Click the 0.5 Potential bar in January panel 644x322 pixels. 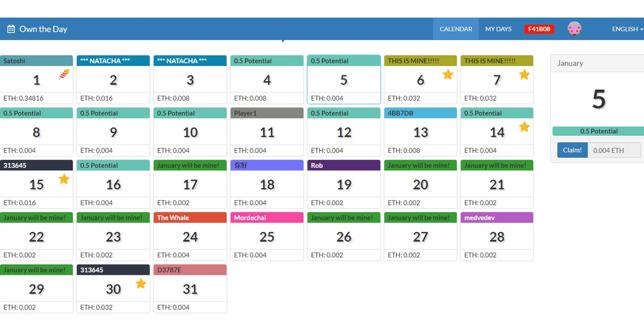[x=599, y=131]
